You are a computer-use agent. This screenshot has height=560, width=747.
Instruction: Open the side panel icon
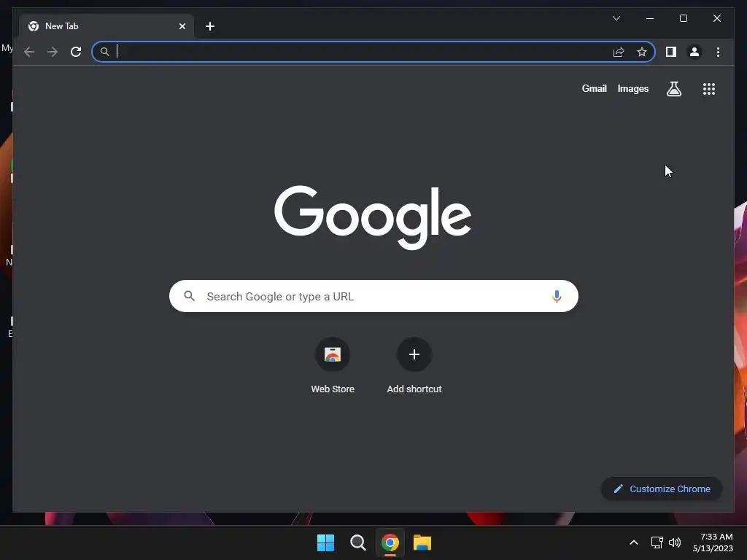point(671,52)
